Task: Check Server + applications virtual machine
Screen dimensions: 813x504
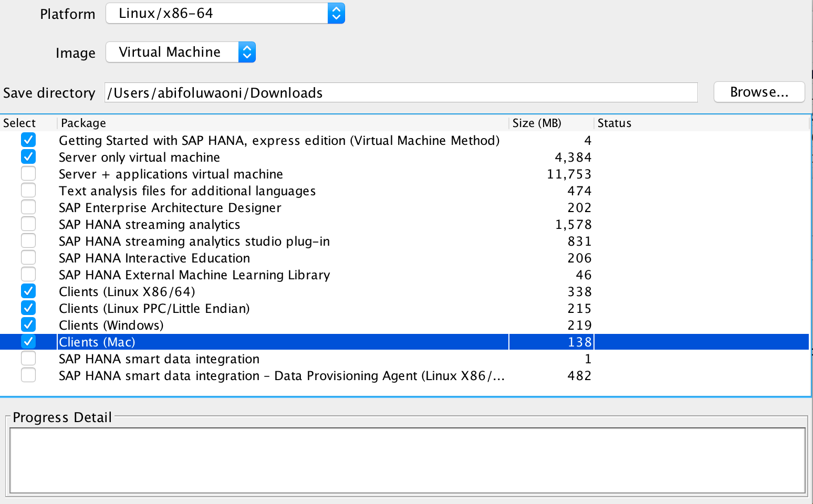Action: 28,174
